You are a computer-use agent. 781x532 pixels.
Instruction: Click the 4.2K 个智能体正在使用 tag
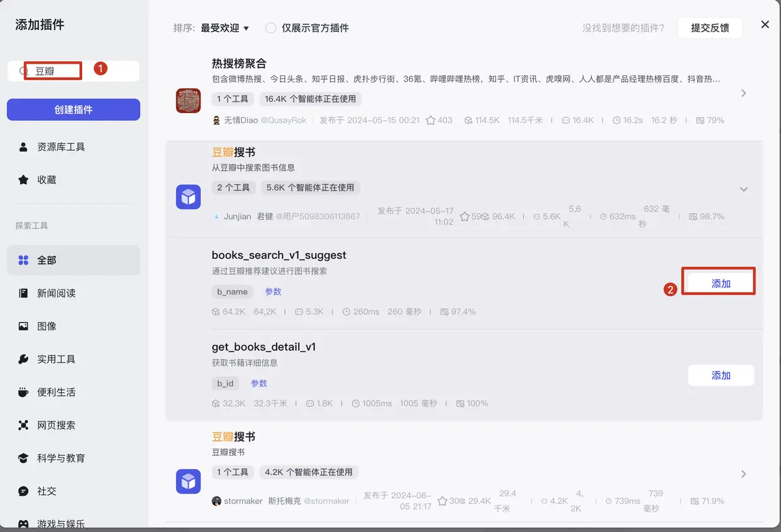[308, 472]
